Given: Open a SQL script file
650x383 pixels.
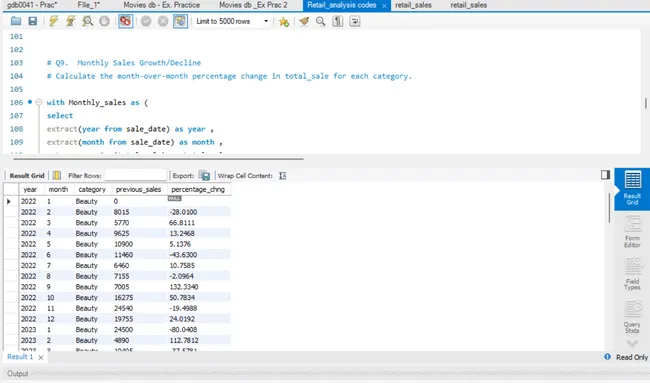Looking at the screenshot, I should click(x=16, y=21).
